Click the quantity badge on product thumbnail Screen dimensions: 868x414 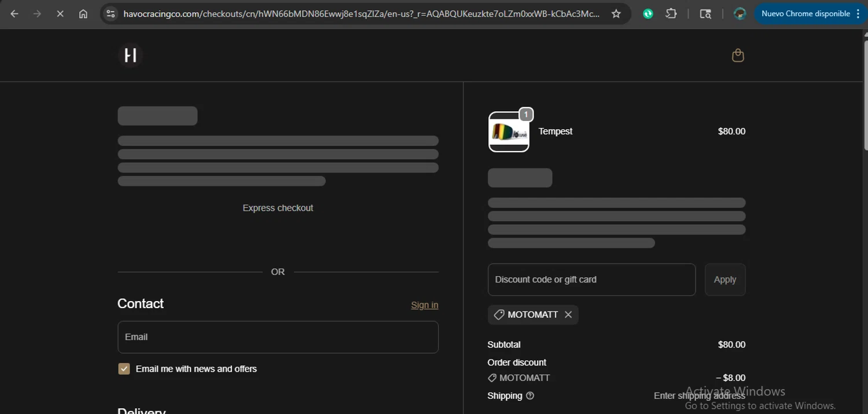coord(525,115)
